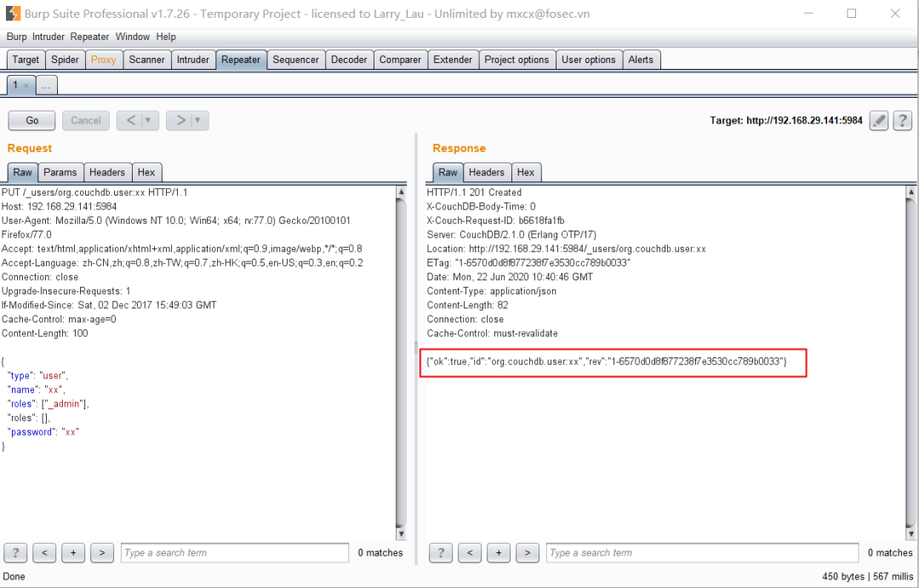Viewport: 919px width, 588px height.
Task: Switch to the Extender tab
Action: coord(453,60)
